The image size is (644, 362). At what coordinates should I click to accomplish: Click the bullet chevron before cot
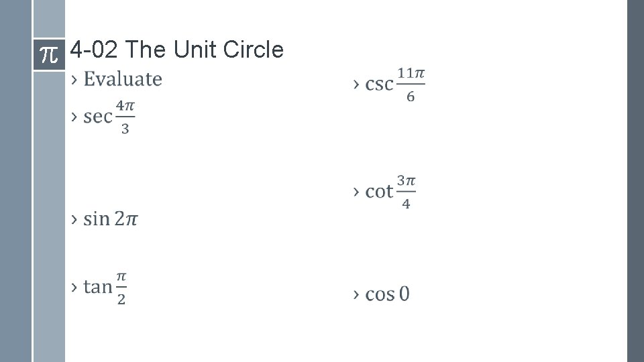(356, 192)
